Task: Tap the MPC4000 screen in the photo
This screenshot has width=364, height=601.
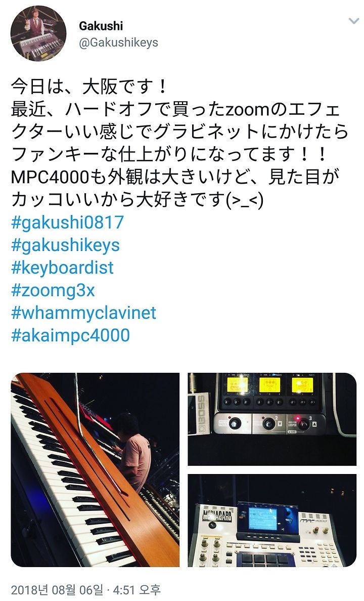Action: pyautogui.click(x=263, y=518)
